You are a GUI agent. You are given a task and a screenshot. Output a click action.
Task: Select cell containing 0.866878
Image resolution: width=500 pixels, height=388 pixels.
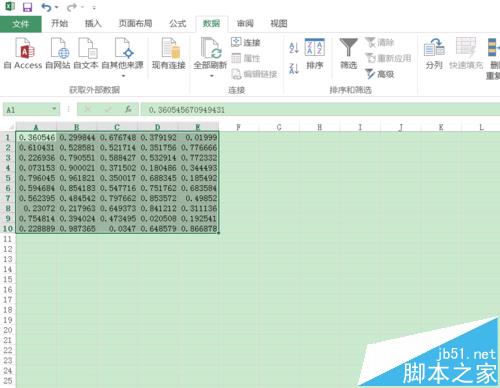[x=198, y=229]
